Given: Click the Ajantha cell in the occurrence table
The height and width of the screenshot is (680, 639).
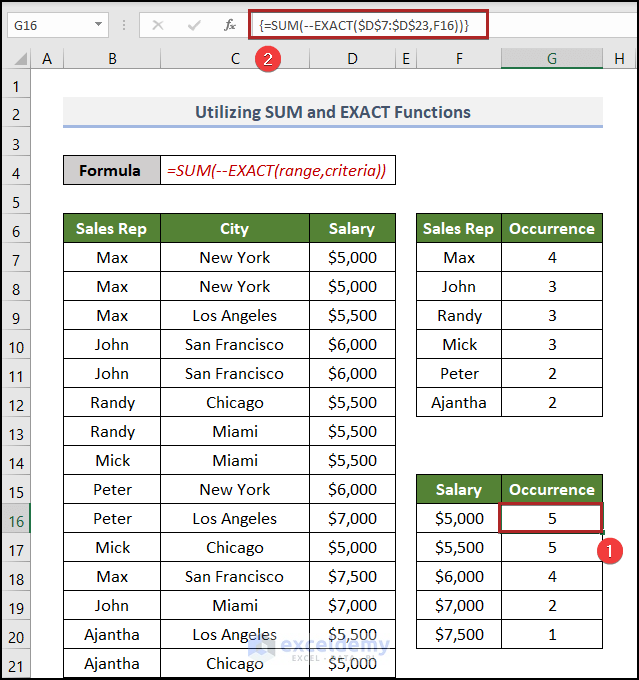Looking at the screenshot, I should (x=459, y=403).
